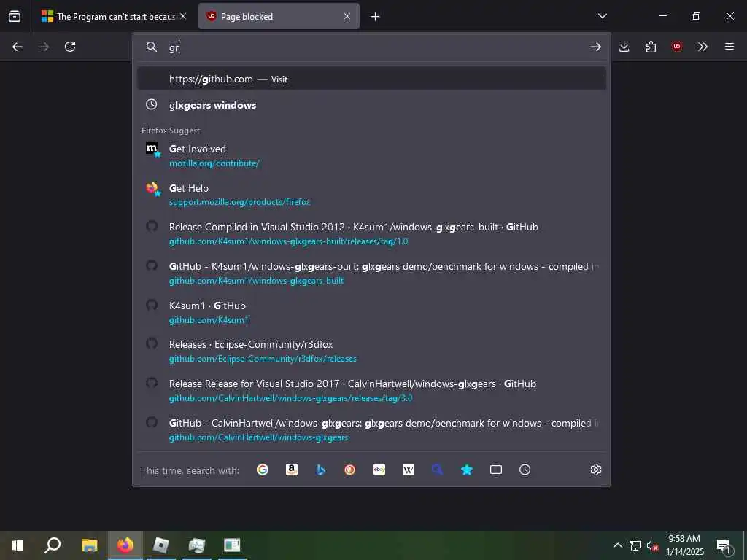The width and height of the screenshot is (747, 560).
Task: Search this time with Bing
Action: [x=321, y=470]
